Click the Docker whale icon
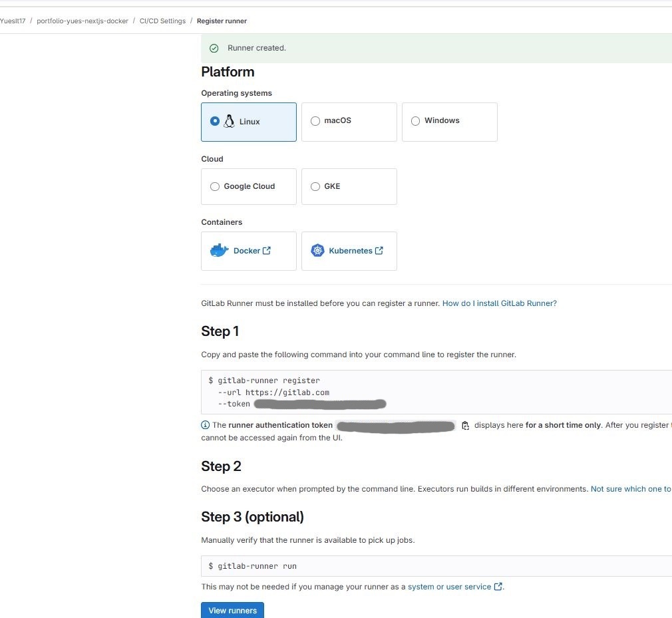This screenshot has width=672, height=618. (219, 250)
